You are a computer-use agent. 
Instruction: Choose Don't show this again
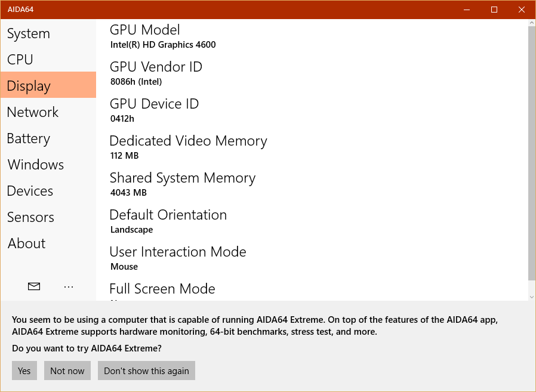click(146, 371)
